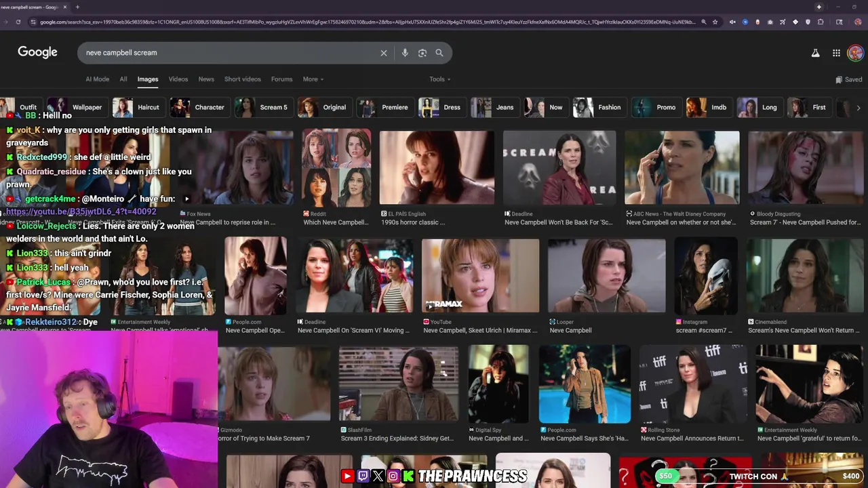Reload the page in browser toolbar
Viewport: 868px width, 488px height.
point(18,22)
